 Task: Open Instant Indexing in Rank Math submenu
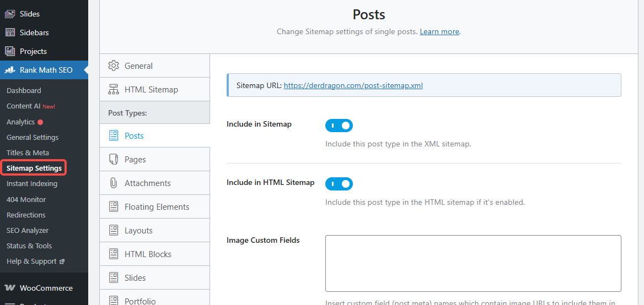point(32,184)
